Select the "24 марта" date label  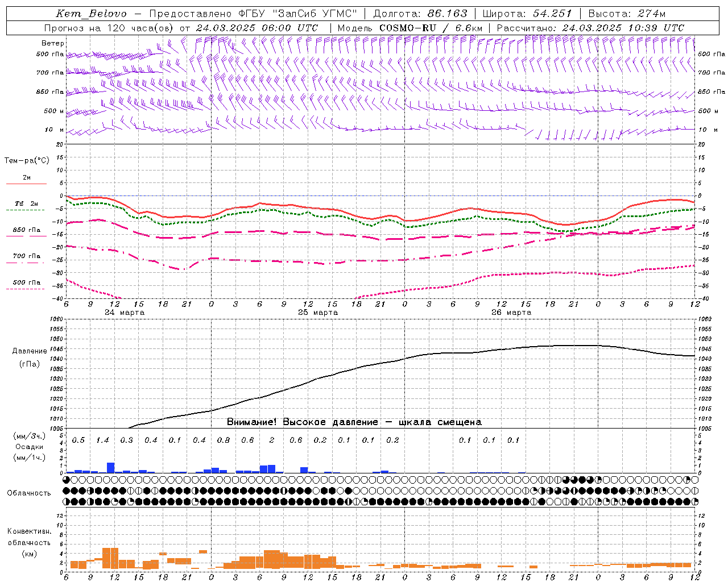125,313
